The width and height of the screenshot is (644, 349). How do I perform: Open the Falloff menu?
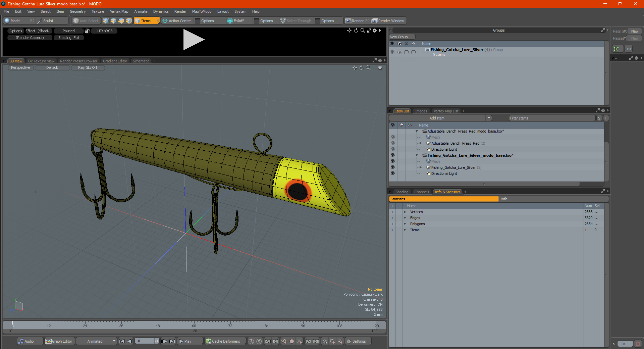[x=236, y=21]
